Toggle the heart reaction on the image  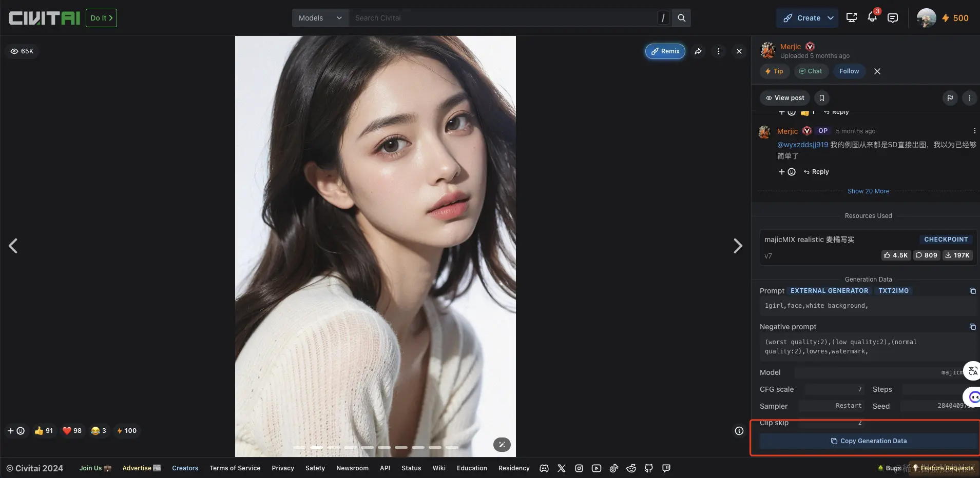(x=72, y=431)
